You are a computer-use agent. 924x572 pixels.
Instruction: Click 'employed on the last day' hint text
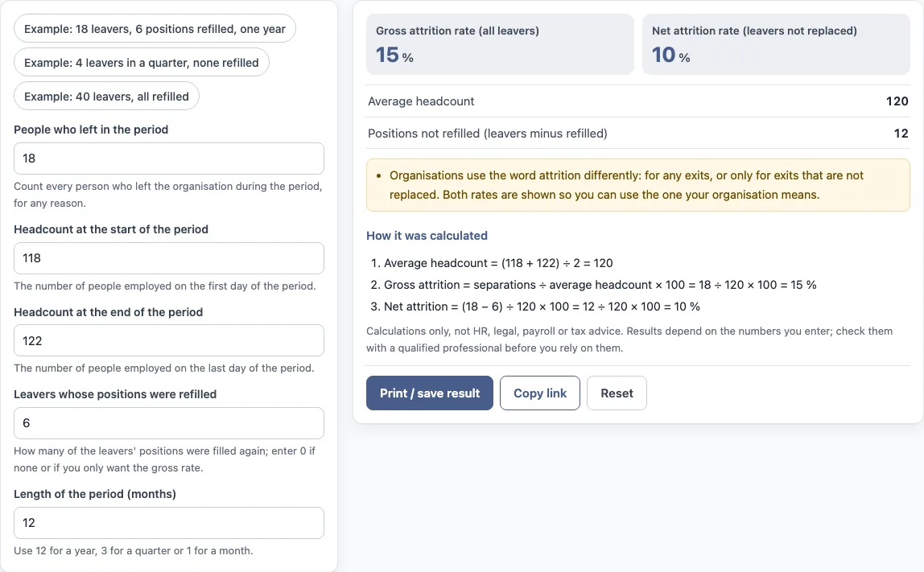click(164, 368)
